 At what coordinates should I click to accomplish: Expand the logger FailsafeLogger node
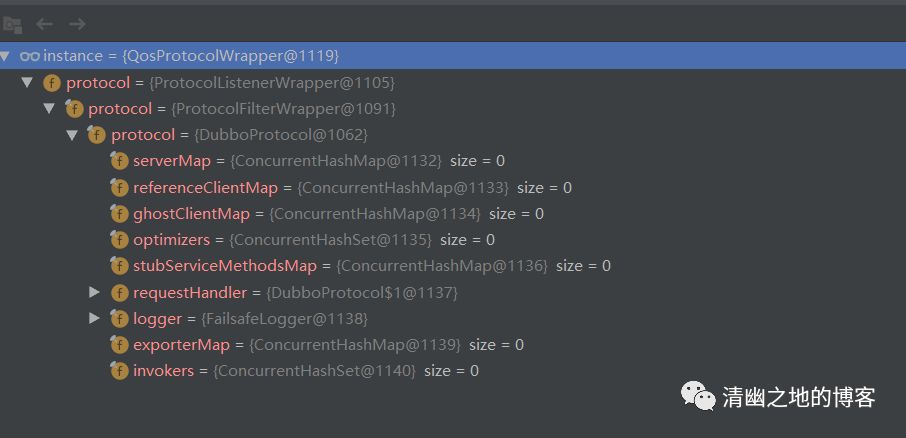coord(95,318)
